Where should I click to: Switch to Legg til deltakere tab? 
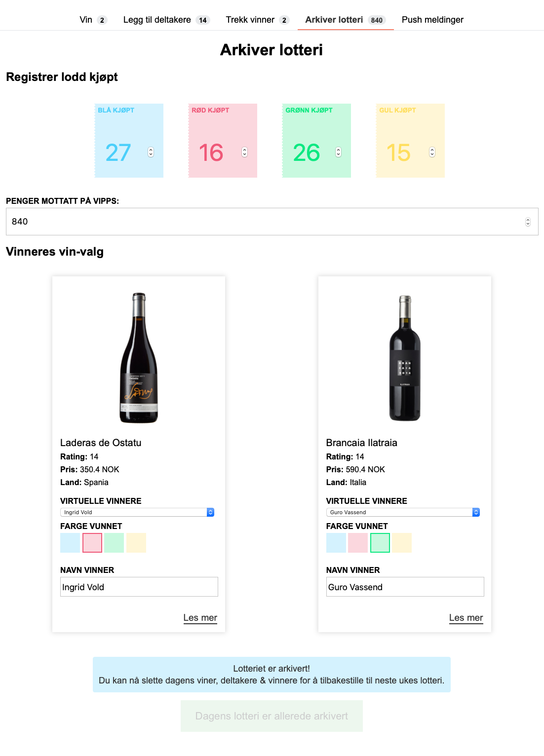click(x=166, y=20)
